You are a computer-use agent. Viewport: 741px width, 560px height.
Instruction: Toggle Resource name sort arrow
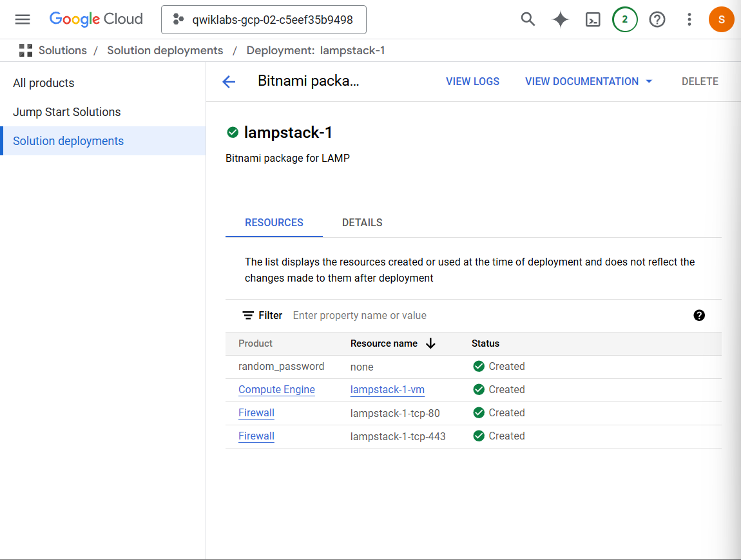click(x=430, y=343)
